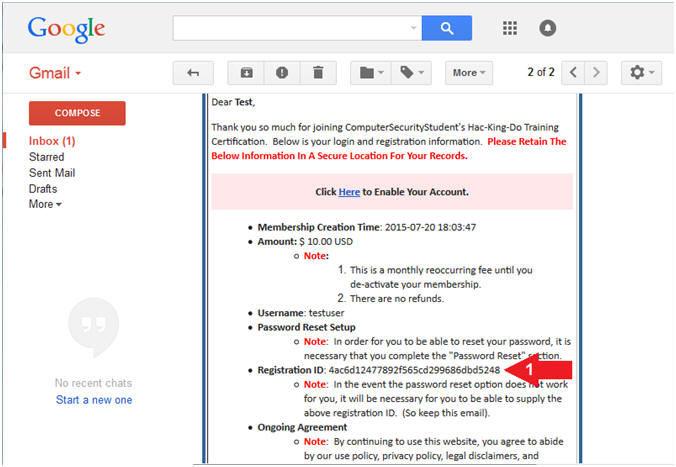Click Start a new one chat link

94,400
